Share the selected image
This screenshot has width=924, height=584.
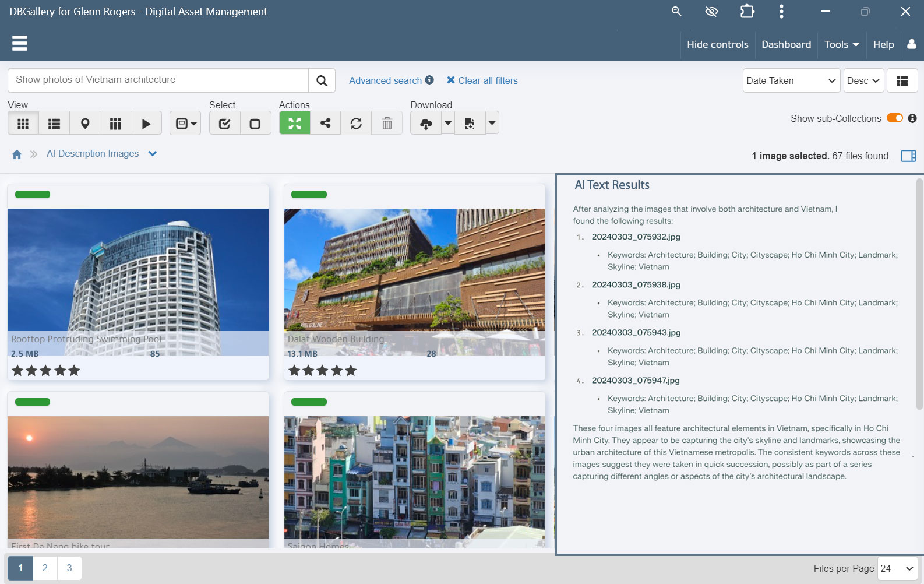coord(325,123)
